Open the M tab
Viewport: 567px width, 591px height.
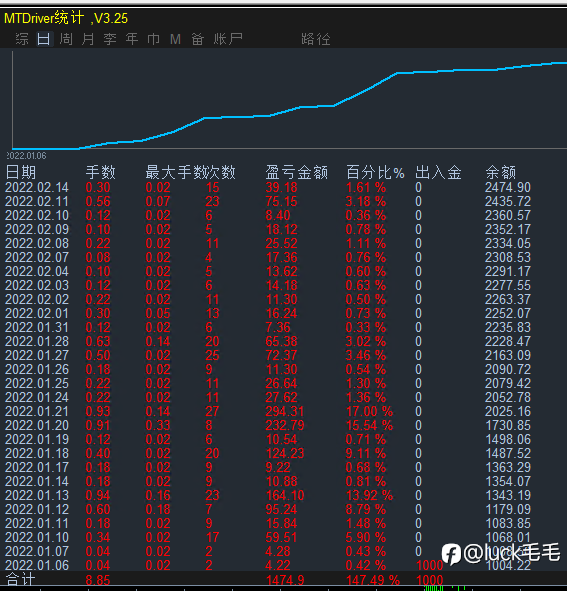(x=175, y=39)
